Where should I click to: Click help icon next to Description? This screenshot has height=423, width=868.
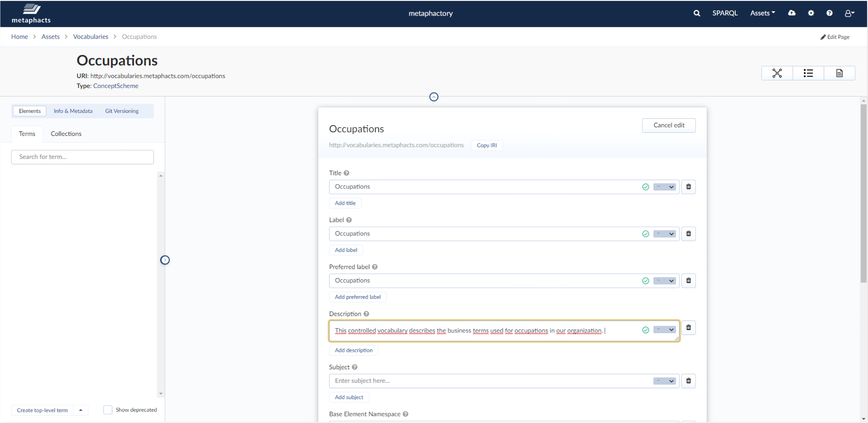point(366,314)
